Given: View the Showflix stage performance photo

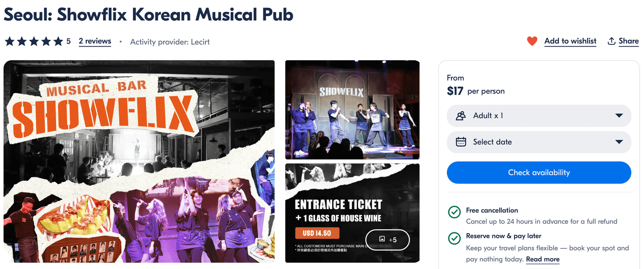Looking at the screenshot, I should pyautogui.click(x=352, y=110).
